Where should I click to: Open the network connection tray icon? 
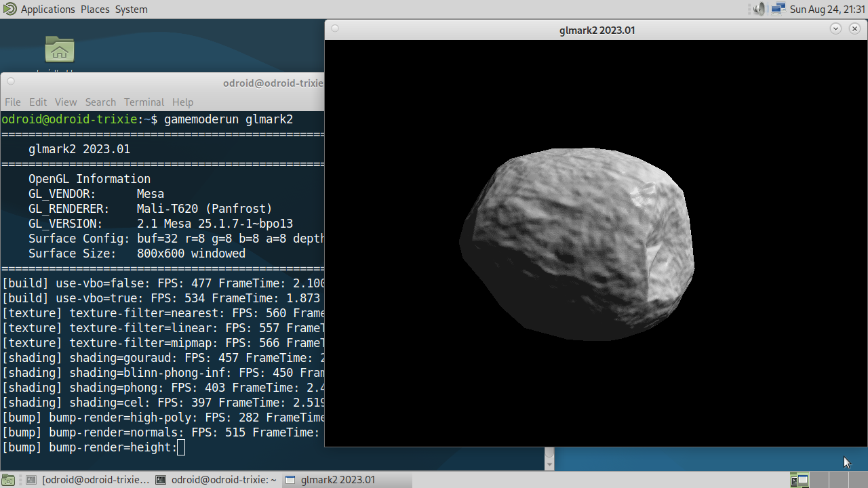pos(778,9)
